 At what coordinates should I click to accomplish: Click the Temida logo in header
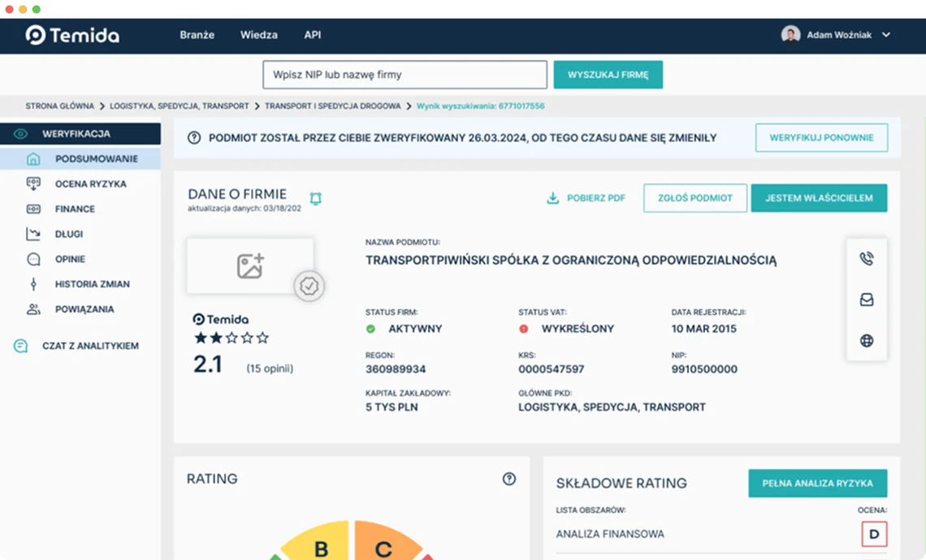(72, 35)
